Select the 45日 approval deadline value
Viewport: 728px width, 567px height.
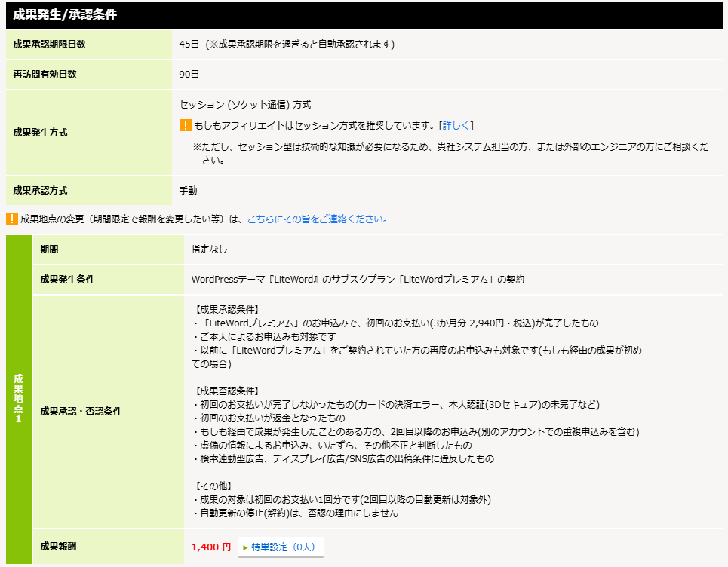pyautogui.click(x=189, y=44)
